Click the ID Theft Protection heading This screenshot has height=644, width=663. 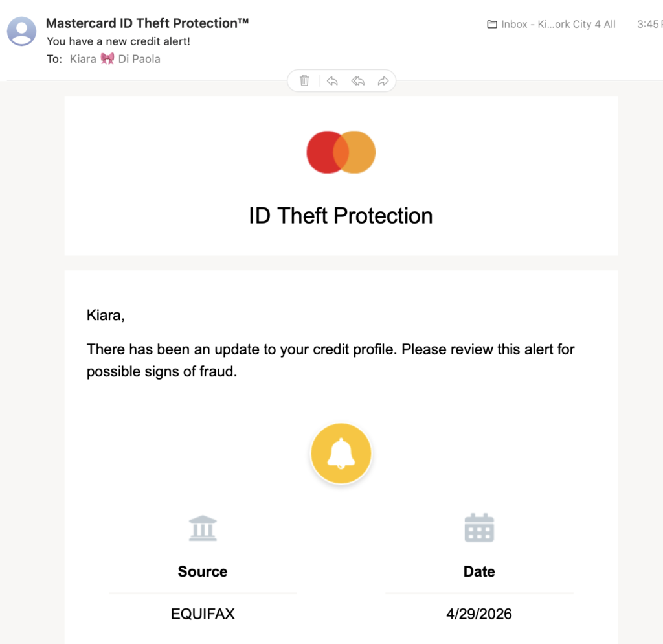[x=341, y=215]
